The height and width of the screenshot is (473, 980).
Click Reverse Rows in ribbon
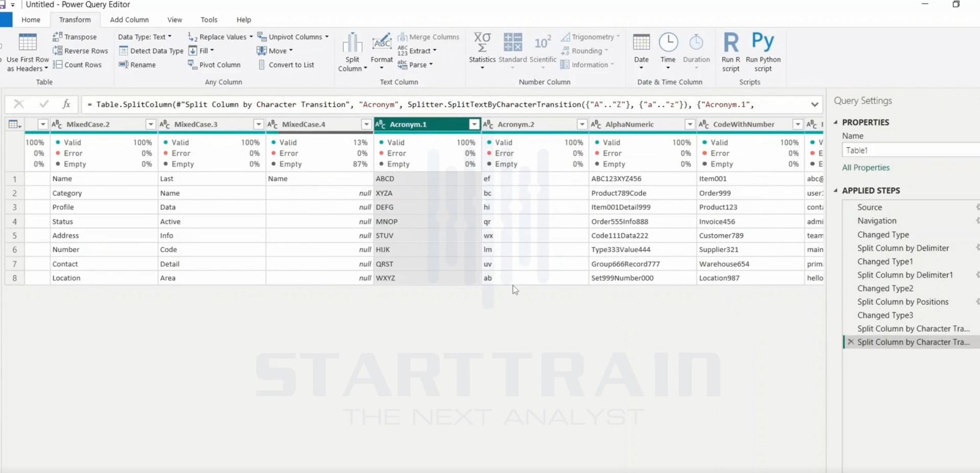click(x=80, y=51)
